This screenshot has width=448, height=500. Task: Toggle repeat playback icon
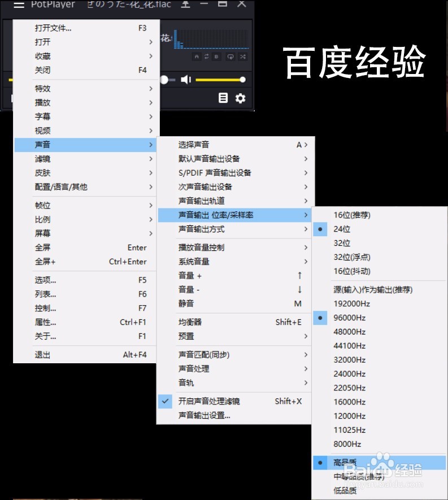[230, 56]
